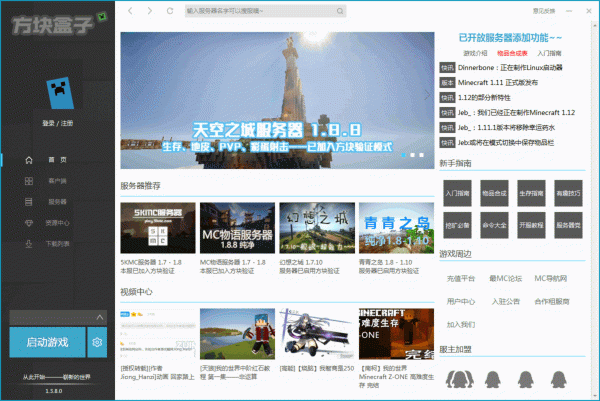Open Jeb_ 1.11.1 luck potion news
The image size is (600, 401).
coord(506,127)
